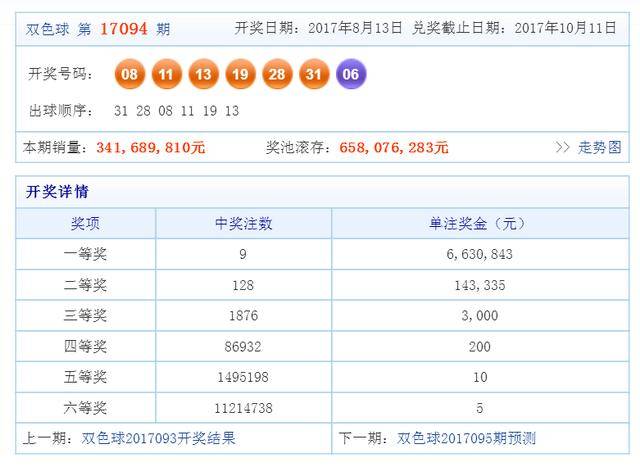The height and width of the screenshot is (467, 640).
Task: Click the 中奖注数 column header
Action: [x=243, y=223]
